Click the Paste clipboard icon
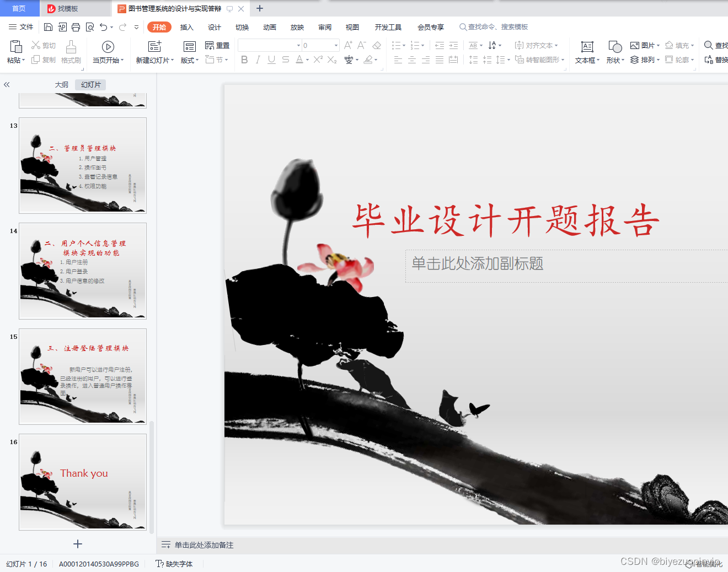Image resolution: width=728 pixels, height=572 pixels. 16,47
